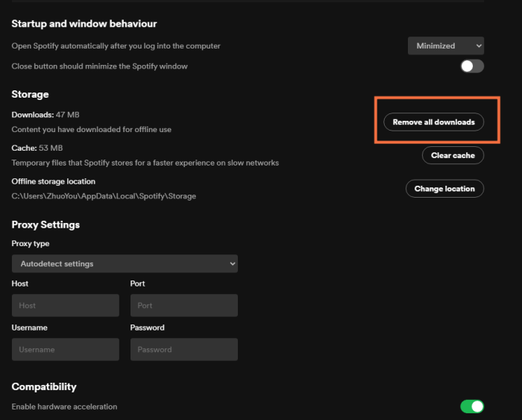522x420 pixels.
Task: Click the Storage section heading
Action: (30, 94)
